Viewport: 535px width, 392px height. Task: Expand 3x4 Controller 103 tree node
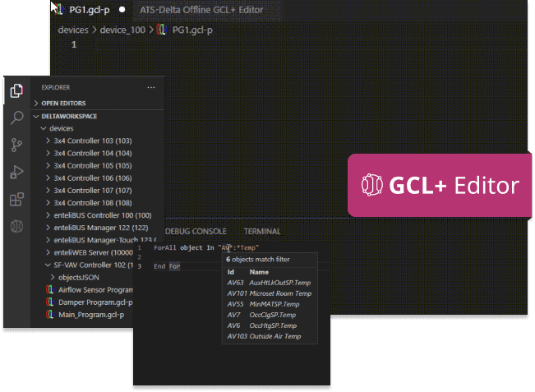tap(92, 141)
